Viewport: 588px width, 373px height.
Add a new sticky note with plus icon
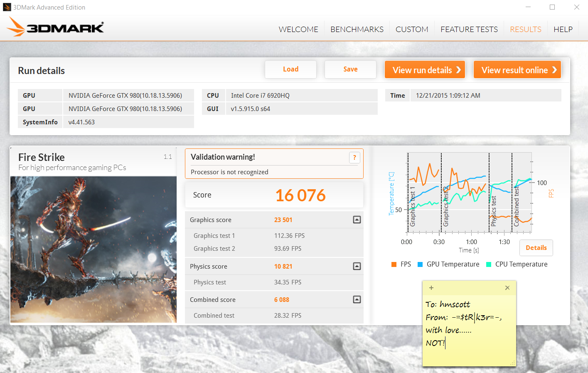click(x=431, y=288)
